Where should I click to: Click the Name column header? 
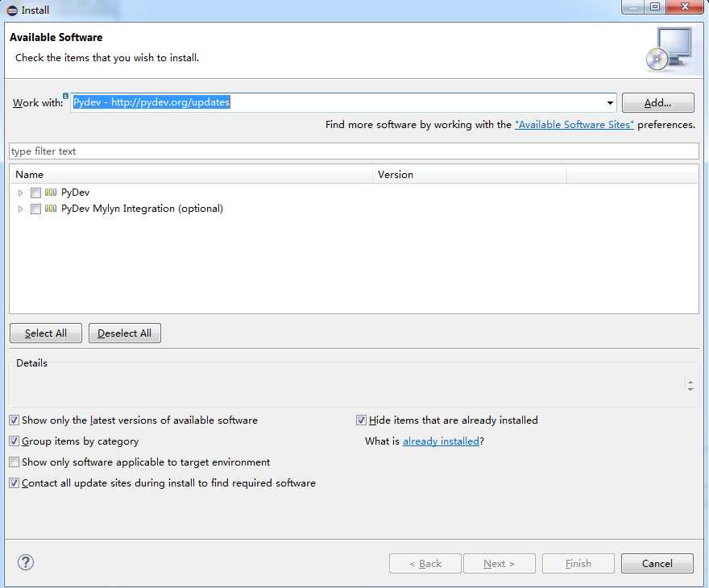pyautogui.click(x=191, y=175)
